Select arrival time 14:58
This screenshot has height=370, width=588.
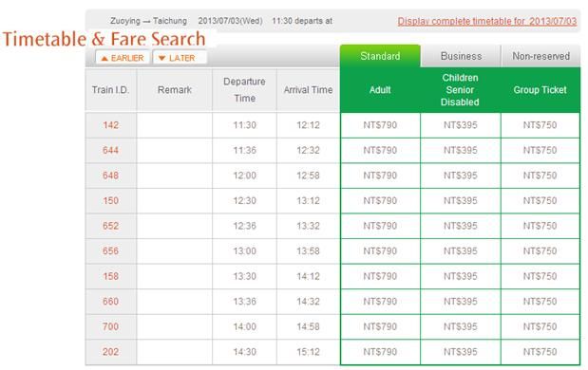[309, 326]
